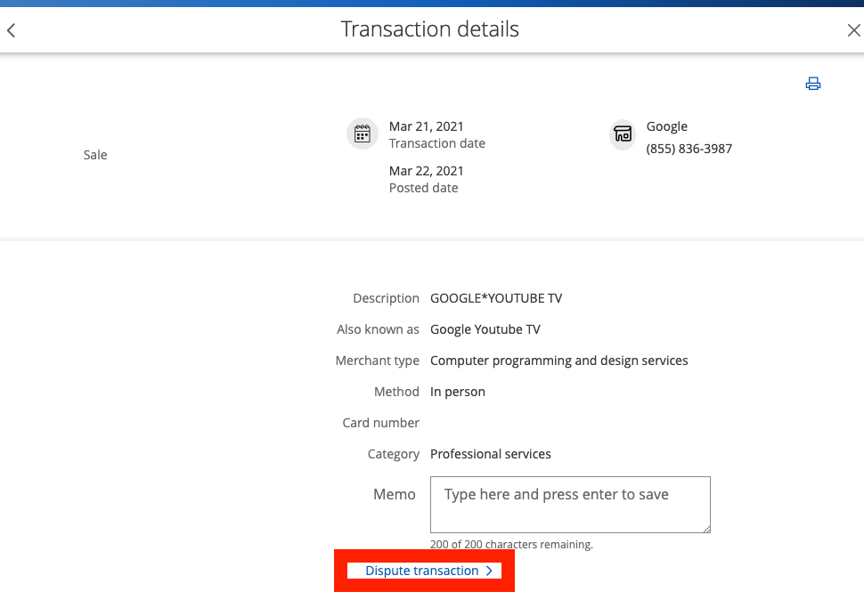Click the 'Transaction date' label
Image resolution: width=864 pixels, height=616 pixels.
[437, 143]
